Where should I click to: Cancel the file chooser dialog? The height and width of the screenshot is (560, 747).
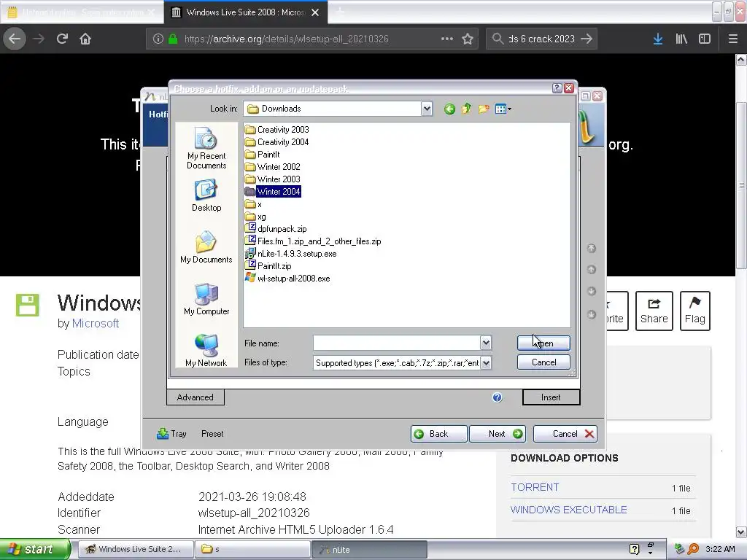coord(543,362)
